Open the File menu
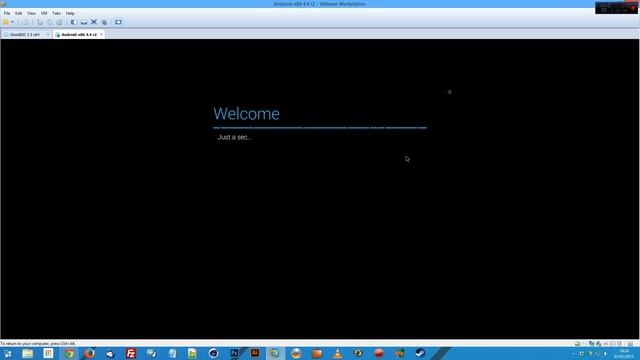This screenshot has width=640, height=360. [7, 13]
